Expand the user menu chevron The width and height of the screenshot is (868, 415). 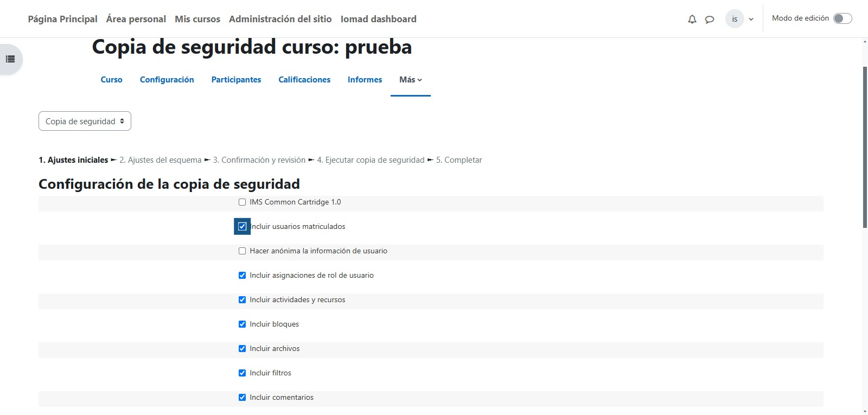pyautogui.click(x=751, y=19)
